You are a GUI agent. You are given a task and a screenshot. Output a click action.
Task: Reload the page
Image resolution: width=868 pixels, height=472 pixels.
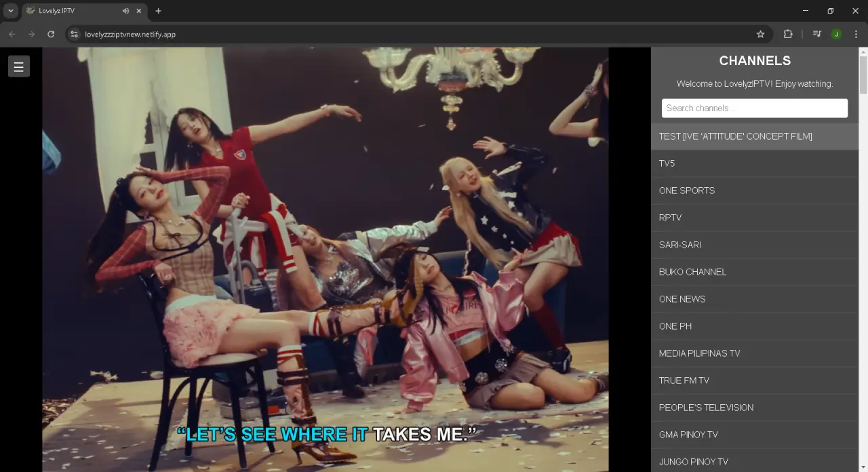(51, 34)
